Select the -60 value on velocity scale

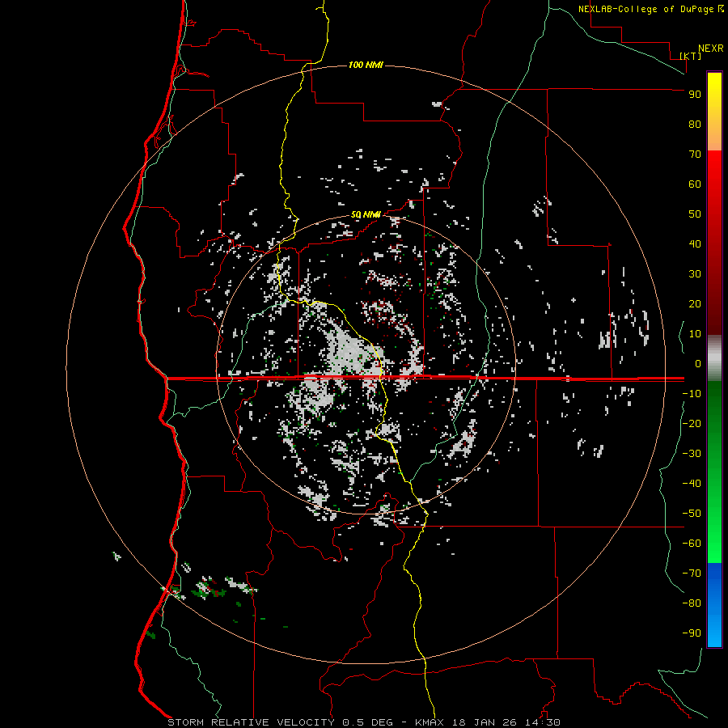(x=692, y=544)
